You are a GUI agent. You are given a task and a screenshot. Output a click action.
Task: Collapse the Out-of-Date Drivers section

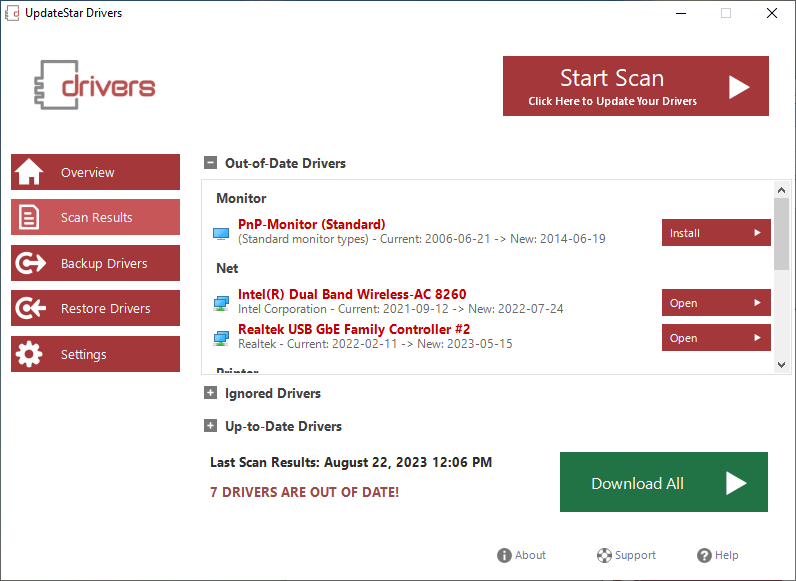point(210,163)
